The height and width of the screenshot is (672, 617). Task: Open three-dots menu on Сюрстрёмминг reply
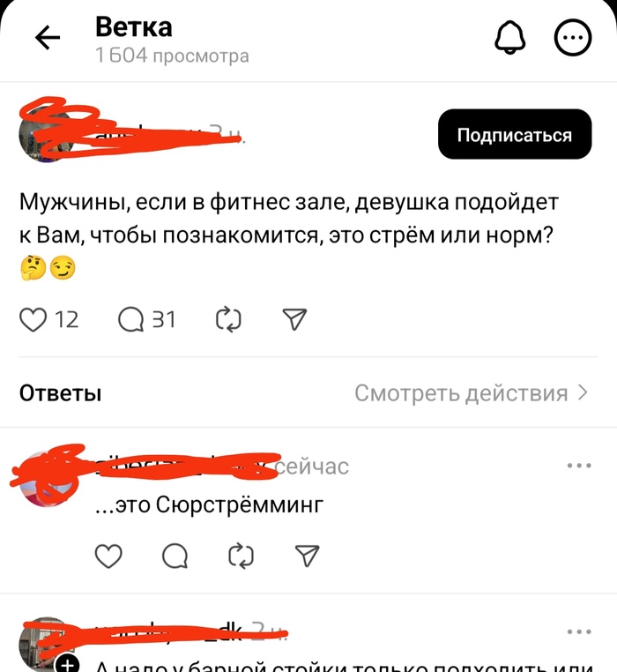coord(579,466)
